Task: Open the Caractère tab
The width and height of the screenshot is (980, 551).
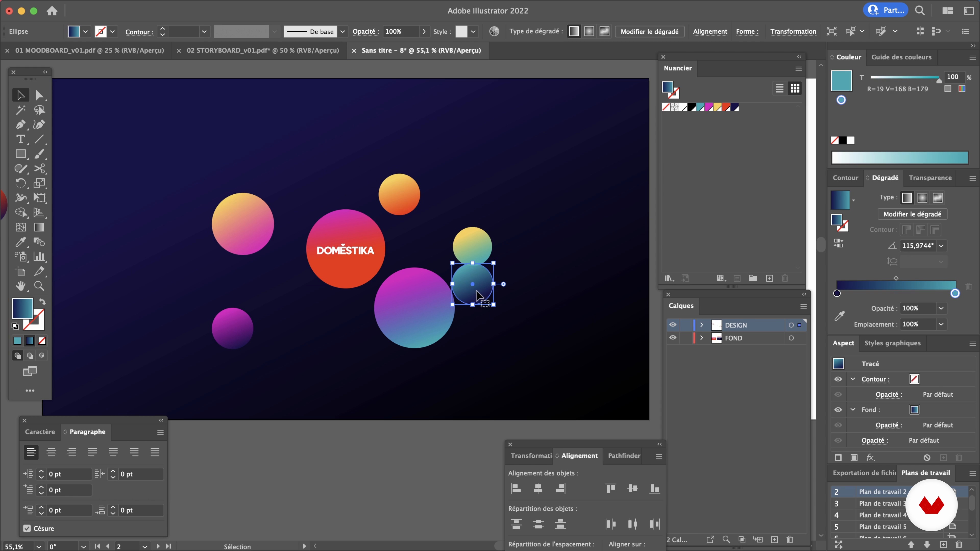Action: (x=40, y=432)
